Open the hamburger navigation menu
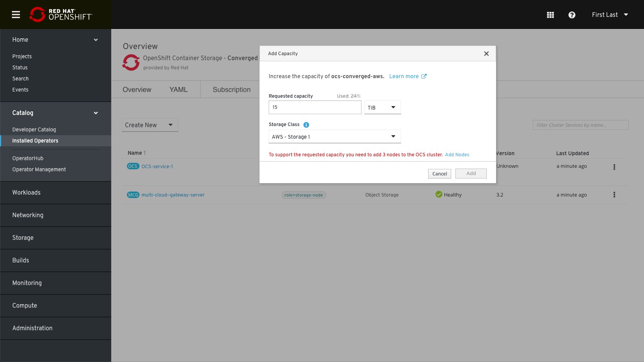 [16, 15]
